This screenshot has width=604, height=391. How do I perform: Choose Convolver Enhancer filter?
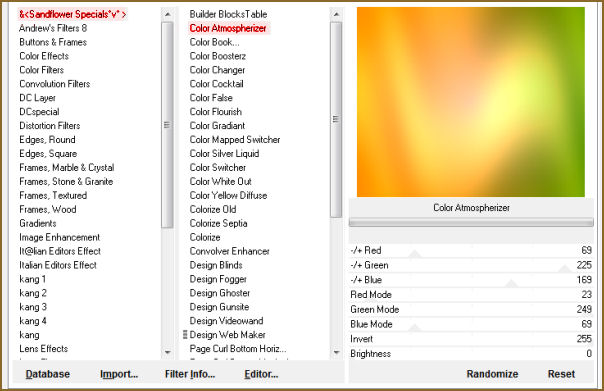point(230,251)
